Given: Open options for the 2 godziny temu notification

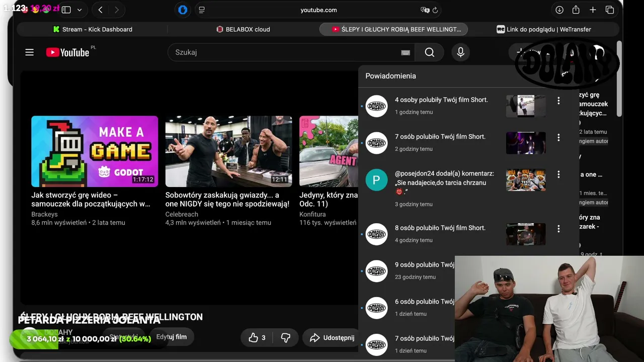Looking at the screenshot, I should coord(558,137).
